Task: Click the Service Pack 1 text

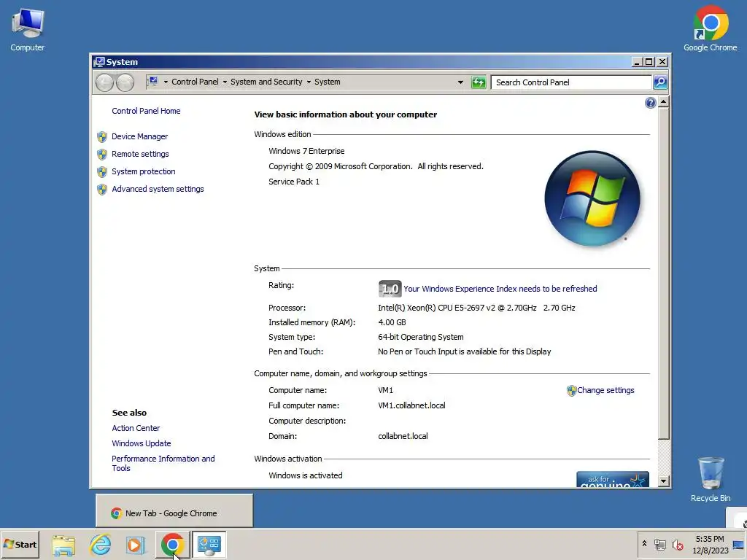Action: pyautogui.click(x=294, y=182)
